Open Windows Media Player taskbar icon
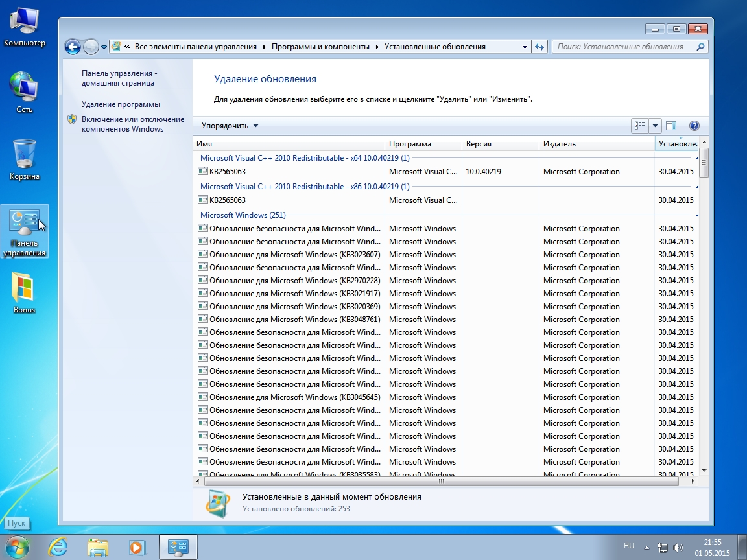This screenshot has height=560, width=747. [x=137, y=546]
